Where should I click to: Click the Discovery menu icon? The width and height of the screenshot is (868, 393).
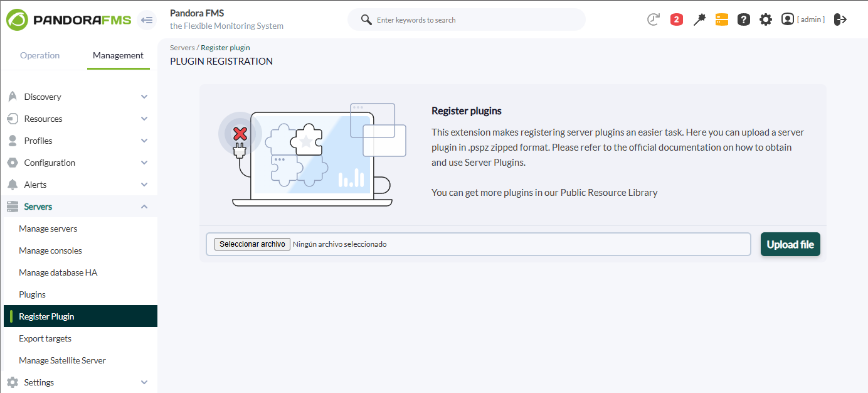[x=13, y=97]
